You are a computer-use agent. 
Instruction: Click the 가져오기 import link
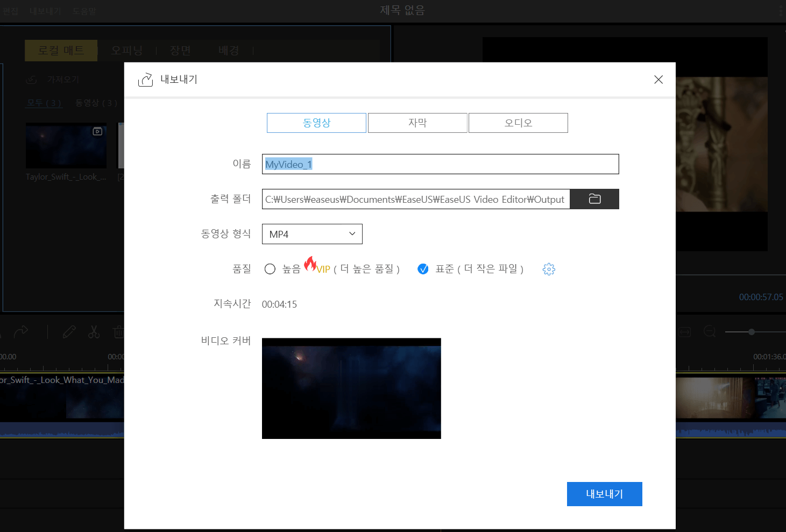tap(62, 79)
